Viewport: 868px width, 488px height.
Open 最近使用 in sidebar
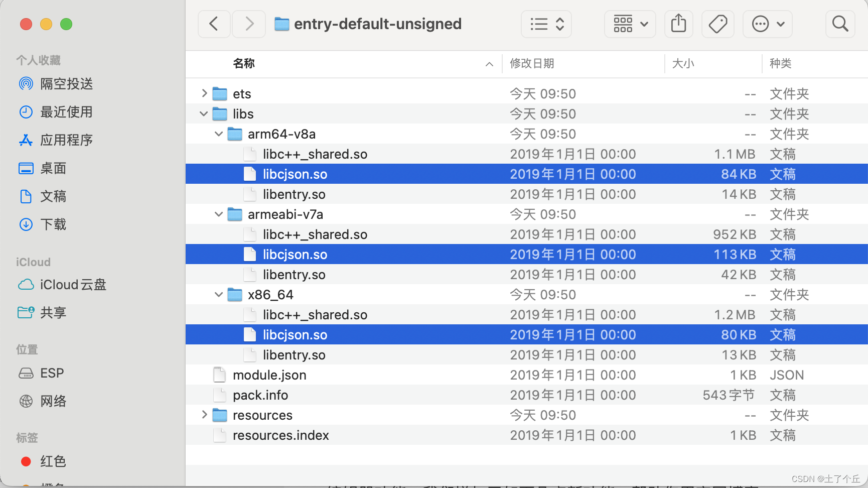tap(56, 112)
